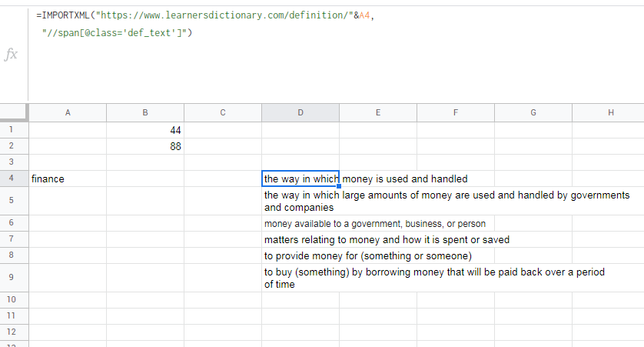The image size is (644, 347).
Task: Select column E header
Action: point(378,112)
